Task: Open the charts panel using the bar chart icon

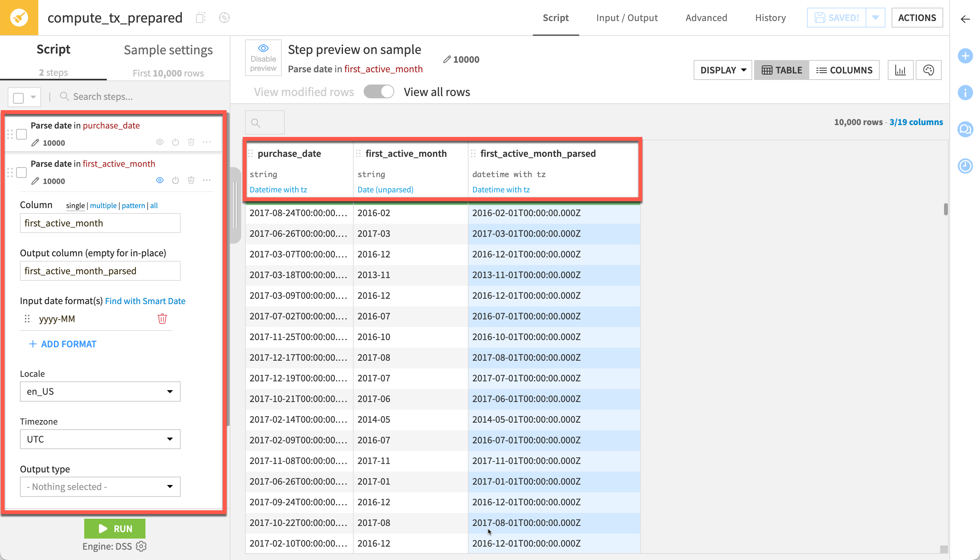Action: (901, 70)
